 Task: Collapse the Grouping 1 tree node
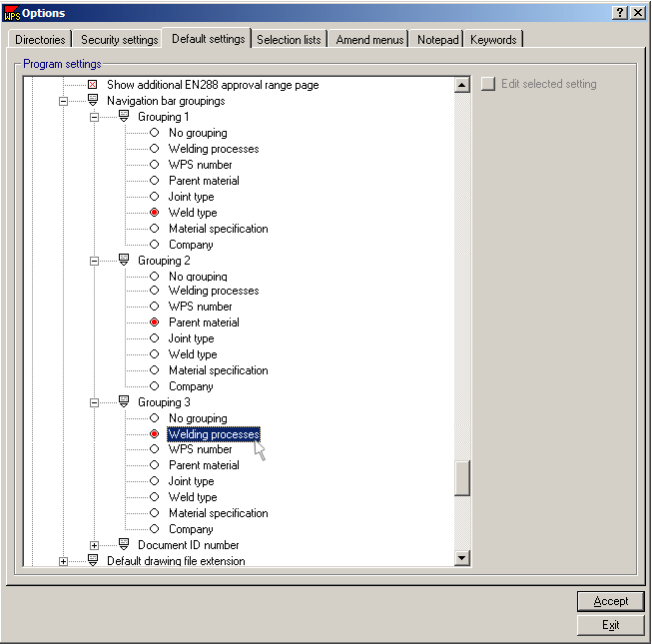pyautogui.click(x=95, y=117)
